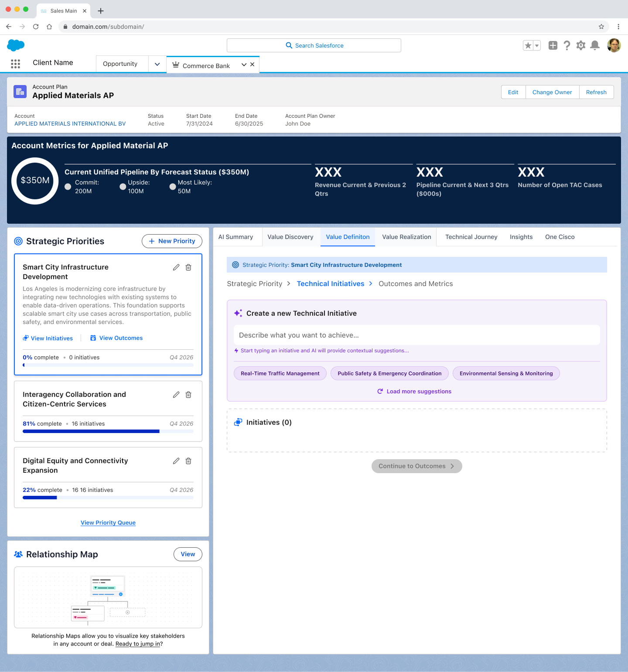The height and width of the screenshot is (672, 628).
Task: Expand the Opportunity navigation dropdown
Action: click(x=157, y=64)
